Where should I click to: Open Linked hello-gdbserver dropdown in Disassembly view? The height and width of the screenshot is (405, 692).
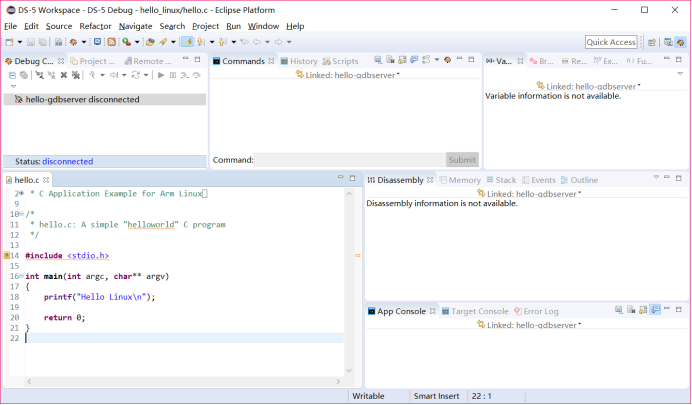coord(579,193)
